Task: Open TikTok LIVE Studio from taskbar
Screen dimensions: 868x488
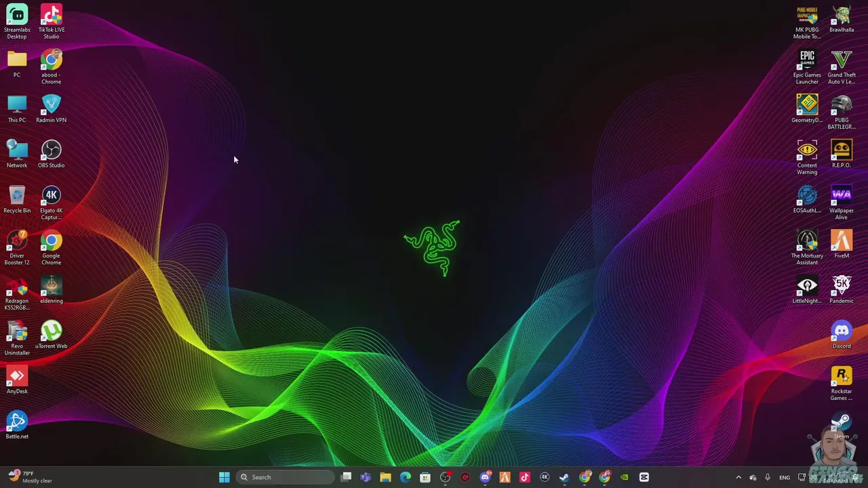Action: 524,477
